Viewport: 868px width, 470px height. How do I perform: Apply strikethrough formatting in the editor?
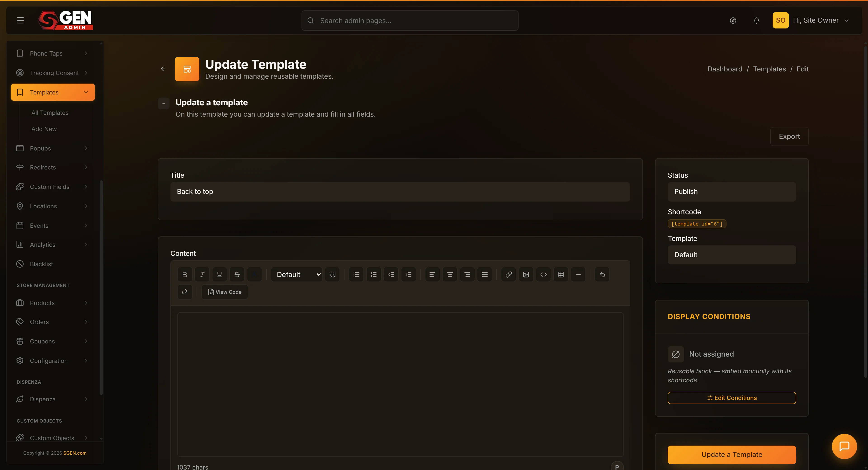[x=237, y=275]
